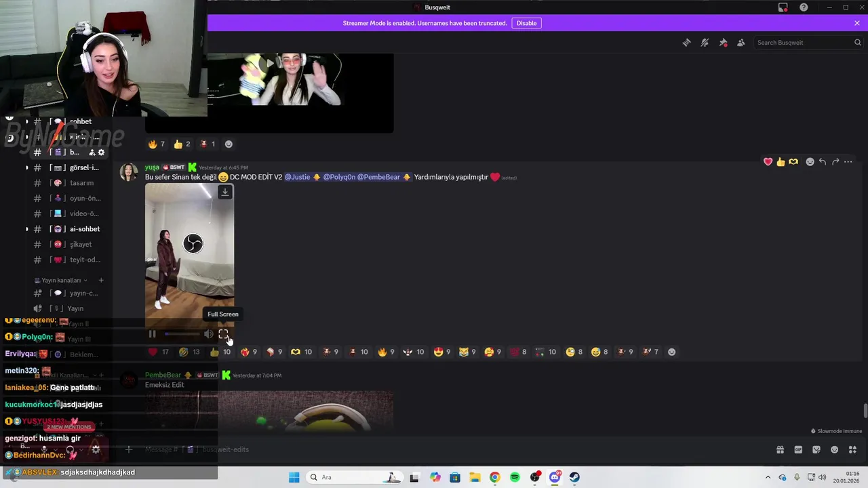Toggle the fire reaction with count 7 above
868x488 pixels.
pyautogui.click(x=157, y=144)
